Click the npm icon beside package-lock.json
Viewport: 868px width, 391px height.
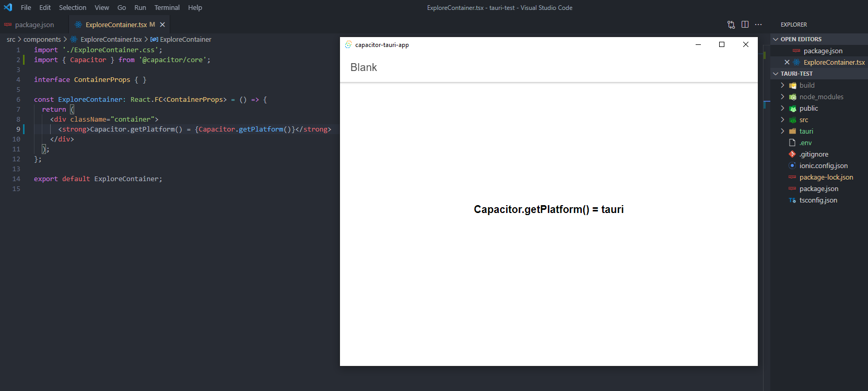point(792,177)
